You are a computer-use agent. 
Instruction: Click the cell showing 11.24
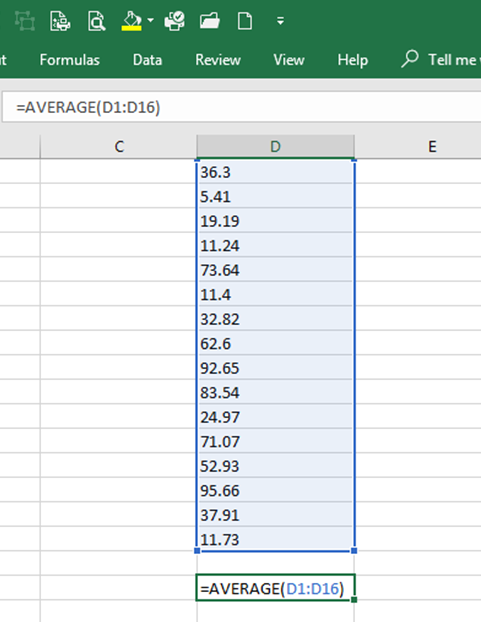(275, 245)
